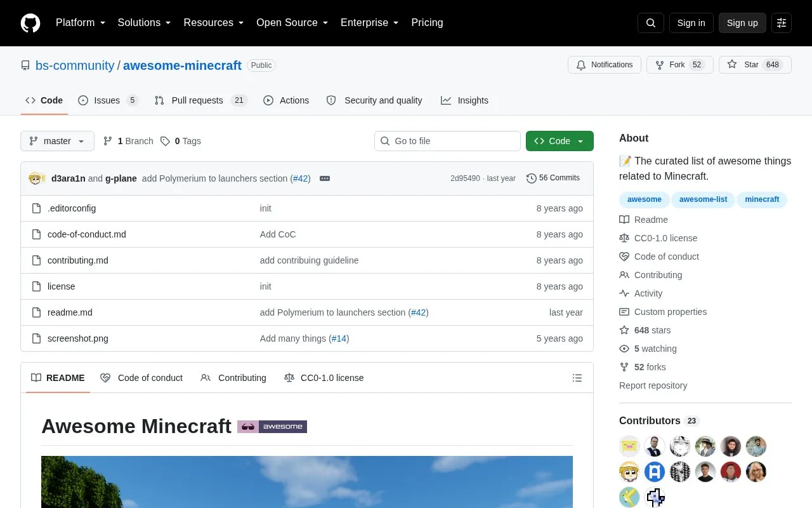Open the #14 link in screenshot.png row

[339, 338]
